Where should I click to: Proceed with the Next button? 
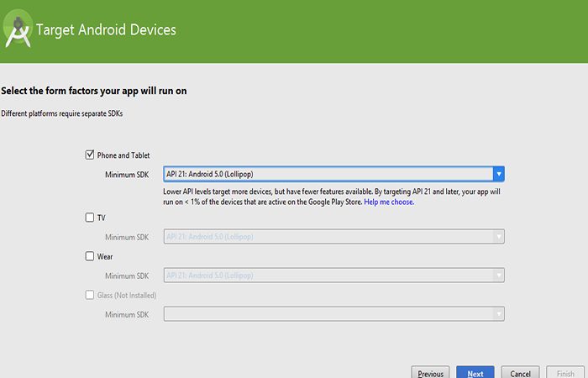coord(475,373)
